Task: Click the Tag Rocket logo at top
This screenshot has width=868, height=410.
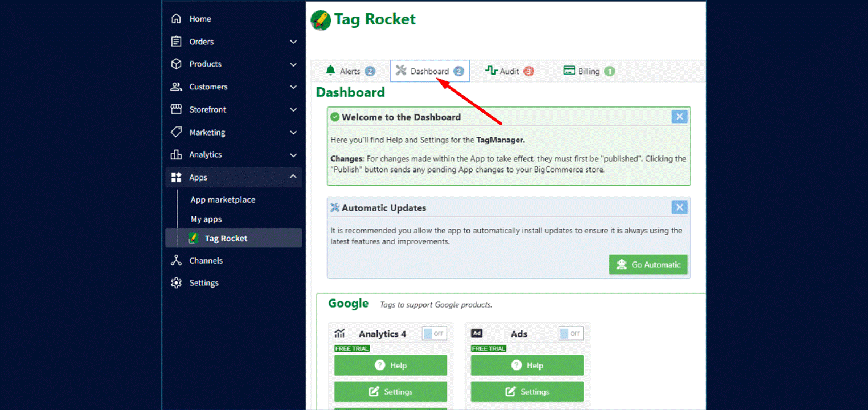Action: coord(321,20)
